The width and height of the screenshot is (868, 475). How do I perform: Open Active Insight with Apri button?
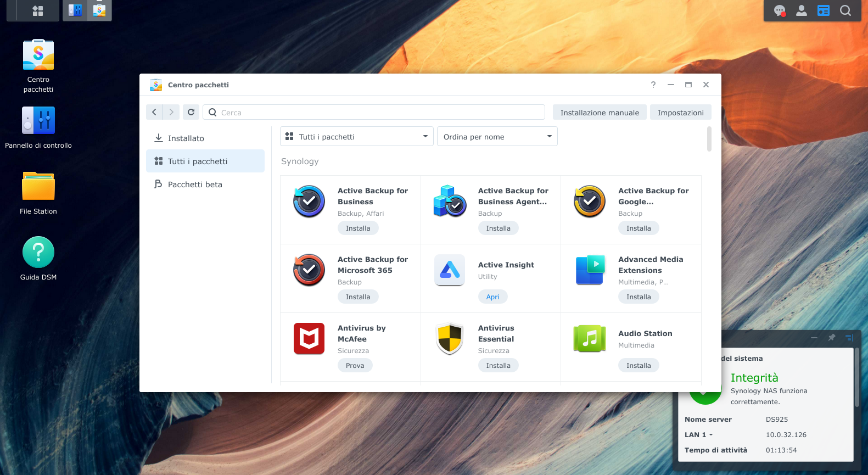[493, 297]
